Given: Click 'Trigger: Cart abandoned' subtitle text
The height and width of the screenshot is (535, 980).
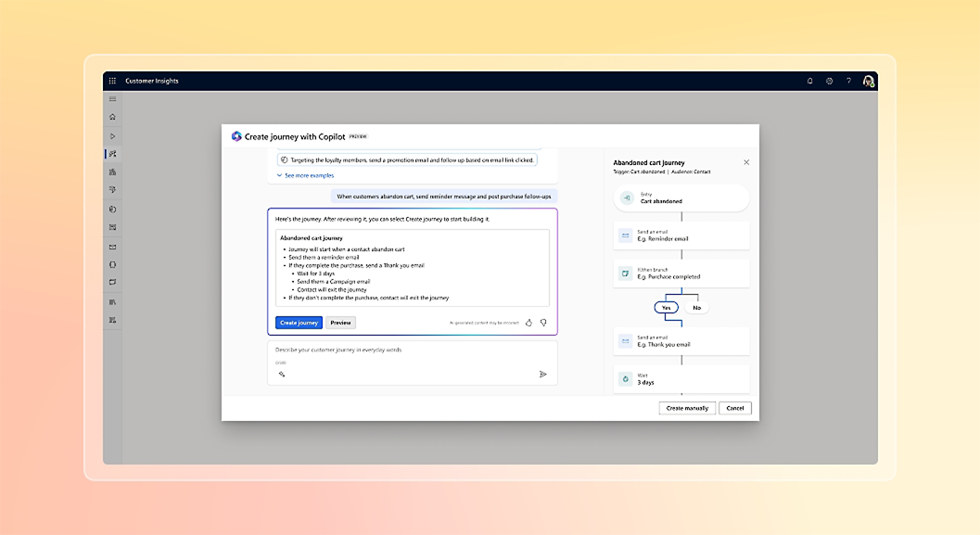Looking at the screenshot, I should click(x=639, y=172).
